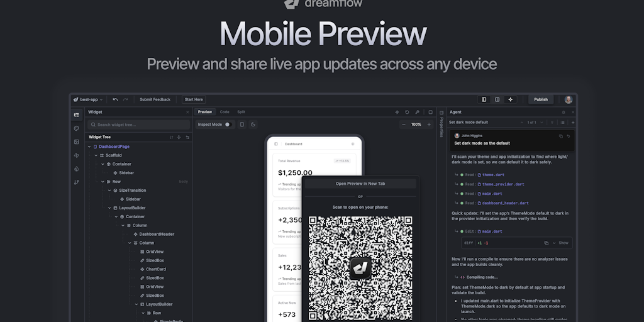Switch to the Preview tab
Viewport: 644px width, 322px height.
tap(205, 112)
